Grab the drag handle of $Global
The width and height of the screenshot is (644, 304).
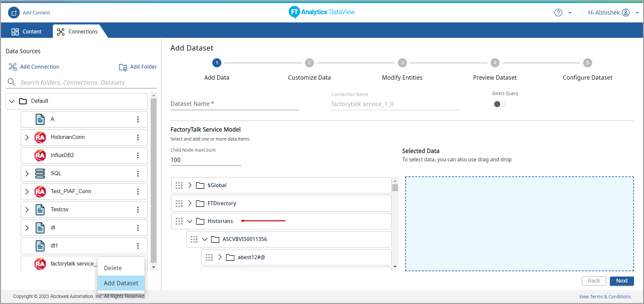point(179,185)
